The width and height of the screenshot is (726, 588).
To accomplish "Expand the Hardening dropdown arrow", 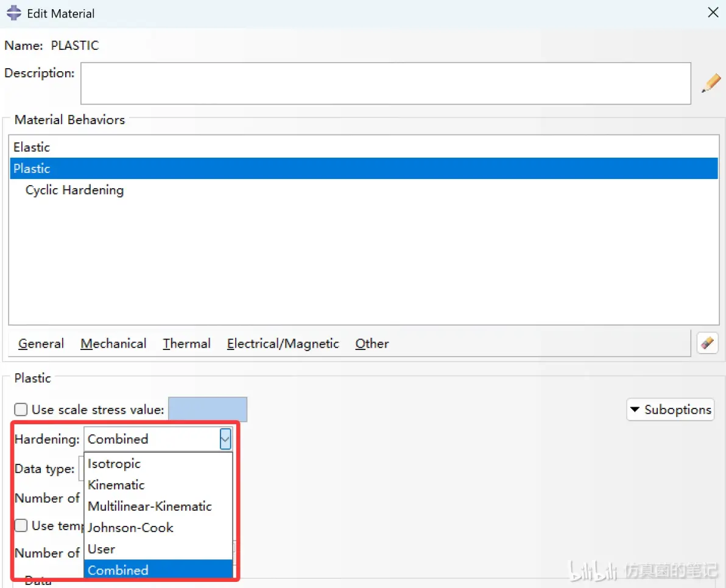I will tap(225, 439).
